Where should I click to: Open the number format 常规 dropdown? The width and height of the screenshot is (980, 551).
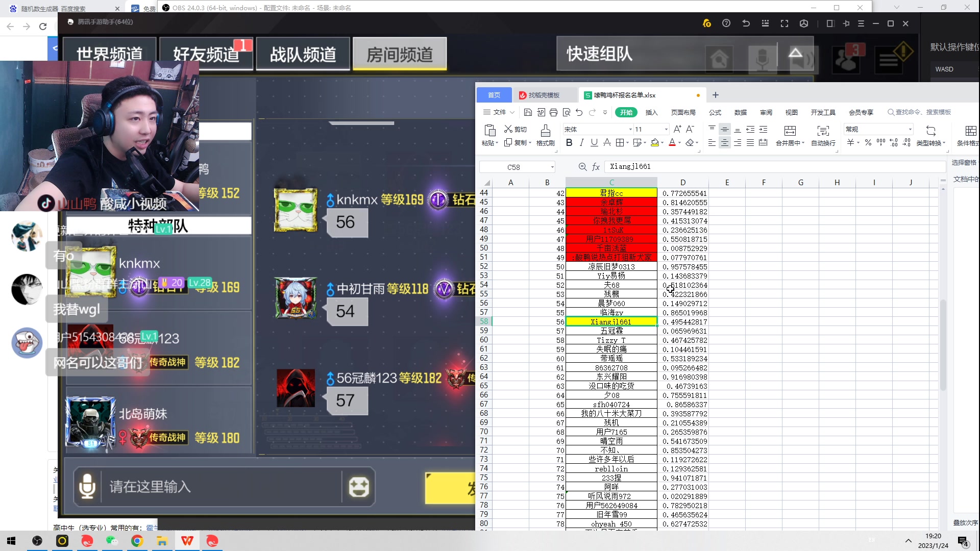pyautogui.click(x=910, y=130)
